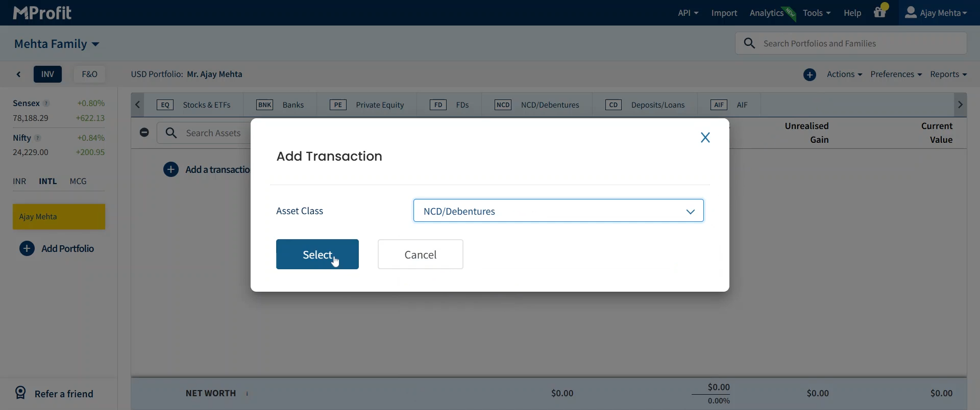Click the Add Portfolio plus icon
Viewport: 980px width, 410px height.
27,249
